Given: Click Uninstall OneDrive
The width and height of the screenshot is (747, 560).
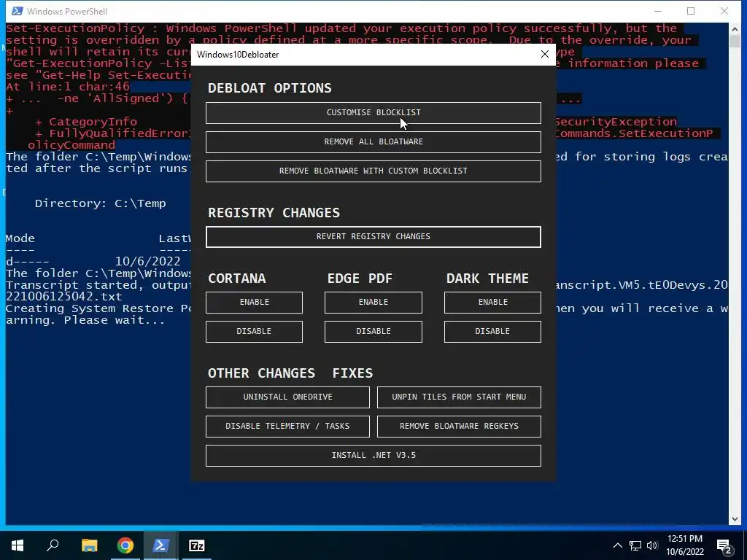Looking at the screenshot, I should [287, 397].
